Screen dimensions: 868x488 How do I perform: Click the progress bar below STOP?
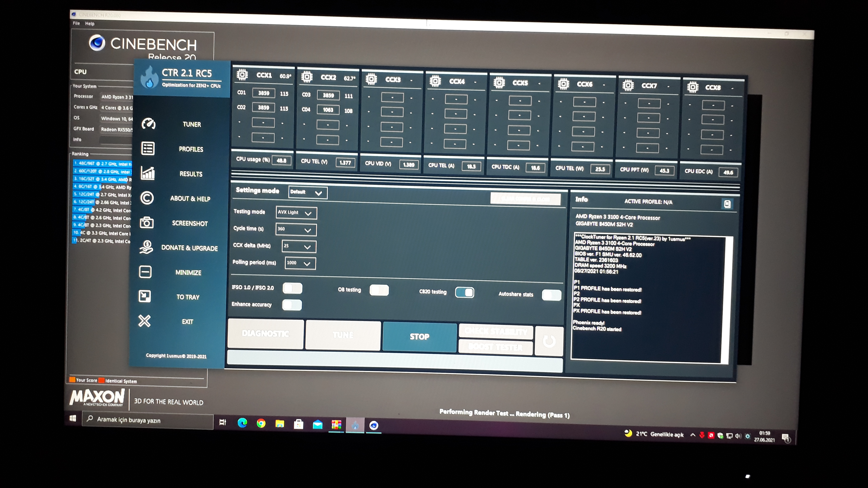click(395, 361)
